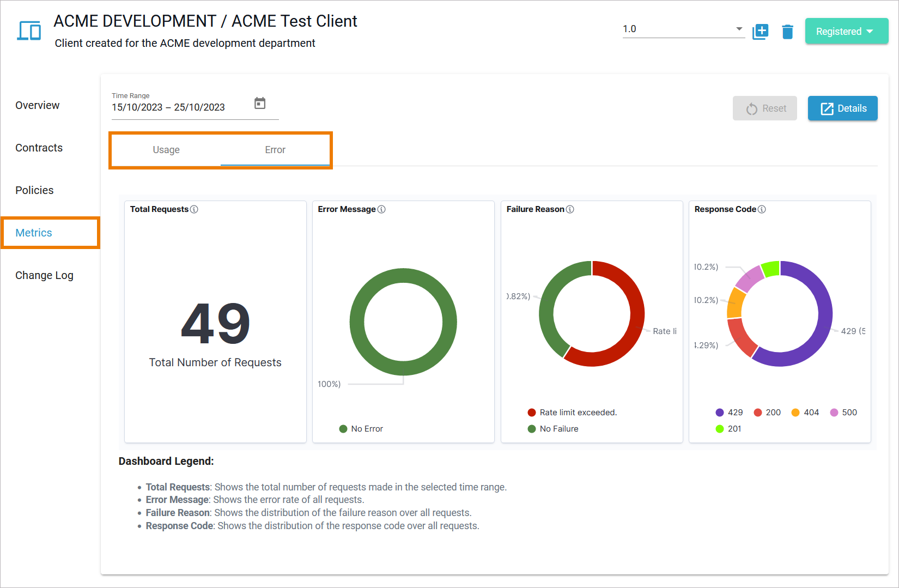Open the calendar date picker for Time Range
Screen dimensions: 899x588
(x=260, y=102)
